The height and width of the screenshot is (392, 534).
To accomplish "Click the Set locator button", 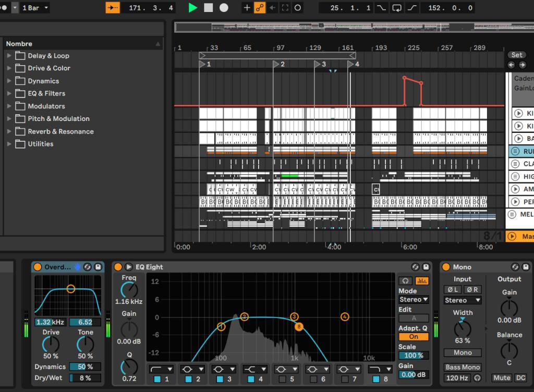I will pos(517,54).
